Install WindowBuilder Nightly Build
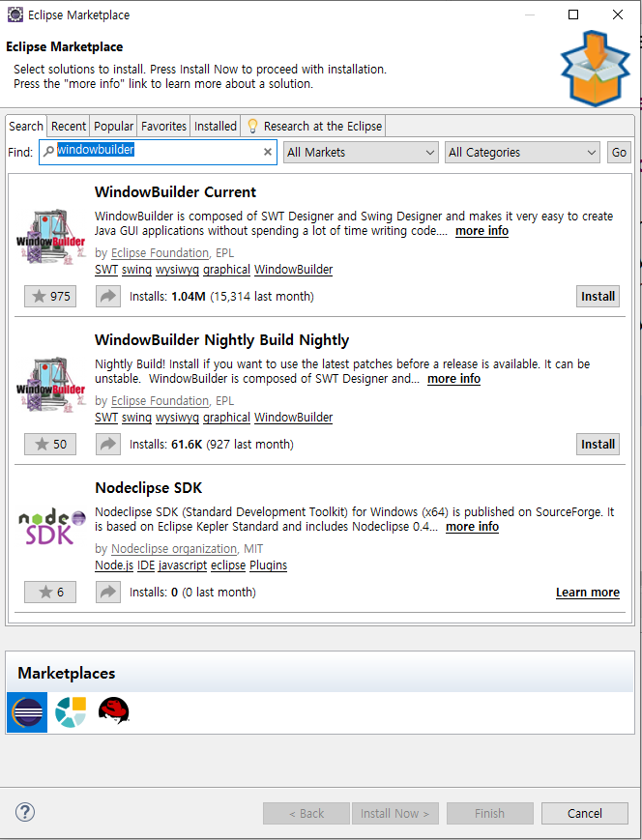 [x=598, y=444]
